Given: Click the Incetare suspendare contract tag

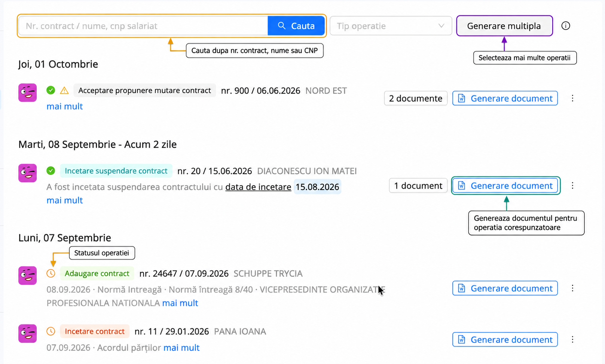Looking at the screenshot, I should pos(116,171).
